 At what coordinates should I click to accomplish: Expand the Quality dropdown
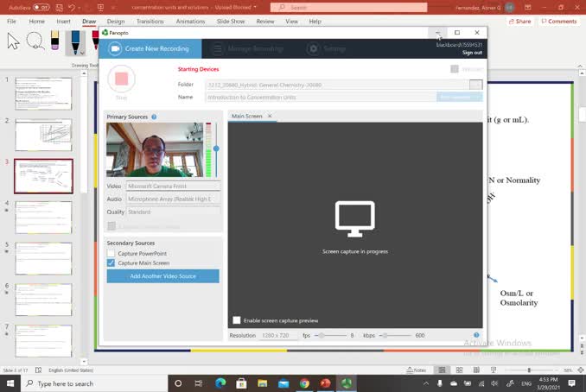[173, 212]
